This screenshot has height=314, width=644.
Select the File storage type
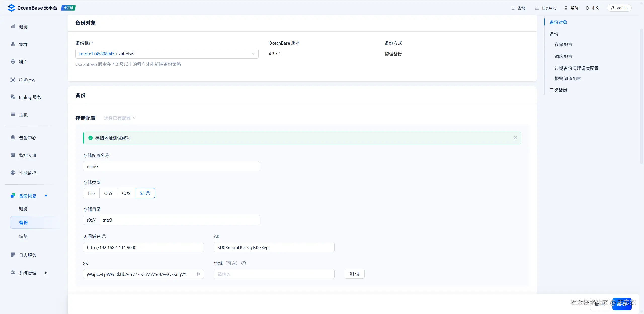pos(91,193)
